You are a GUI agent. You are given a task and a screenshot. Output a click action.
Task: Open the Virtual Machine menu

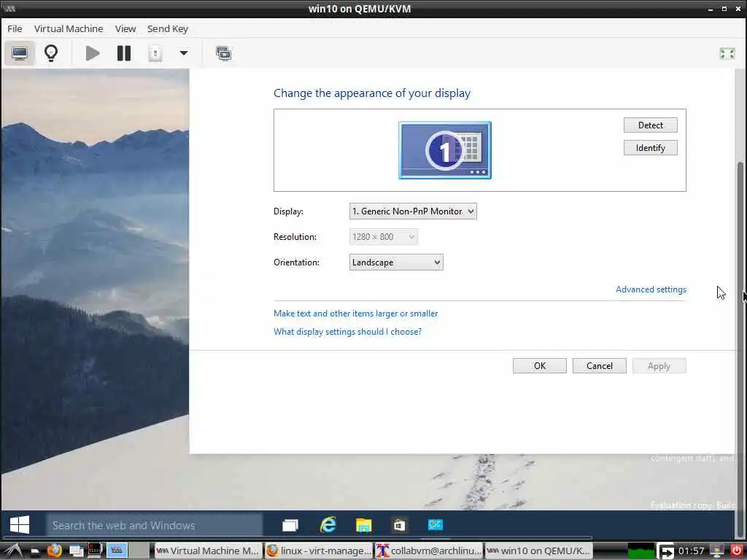click(x=69, y=28)
